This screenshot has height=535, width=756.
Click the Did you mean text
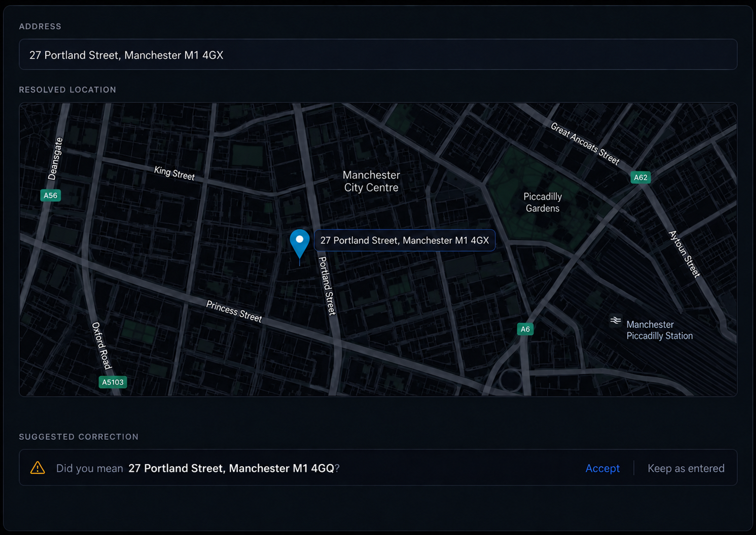[x=90, y=468]
